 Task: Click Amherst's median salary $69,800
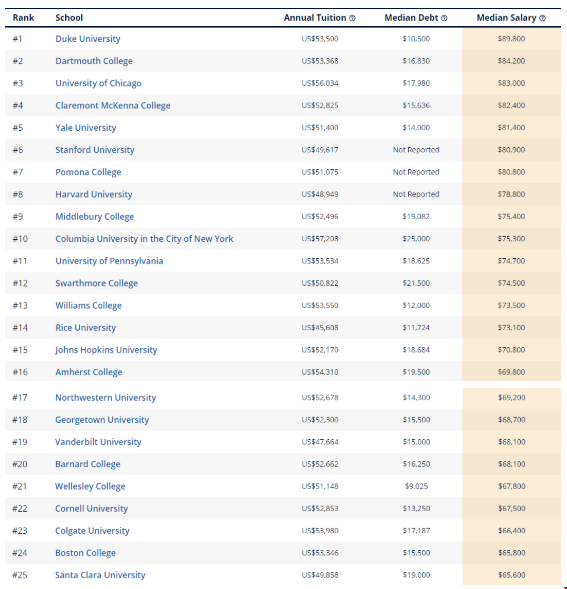tap(511, 372)
